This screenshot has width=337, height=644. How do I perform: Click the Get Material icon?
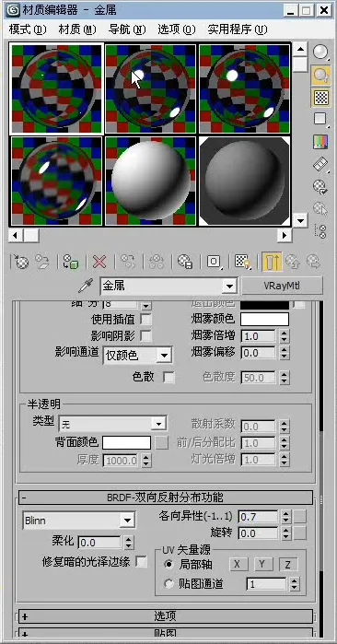tap(21, 262)
